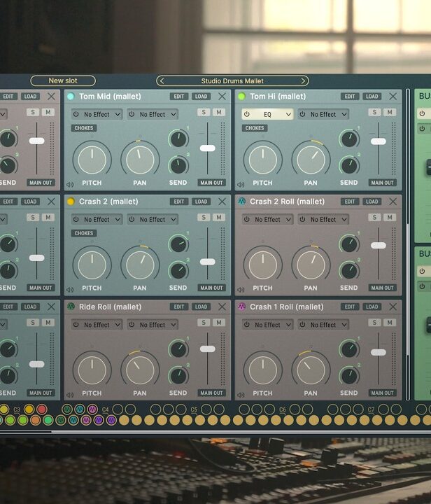Remove the Crash 2 (mallet) slot with X
The image size is (431, 504).
[x=222, y=202]
